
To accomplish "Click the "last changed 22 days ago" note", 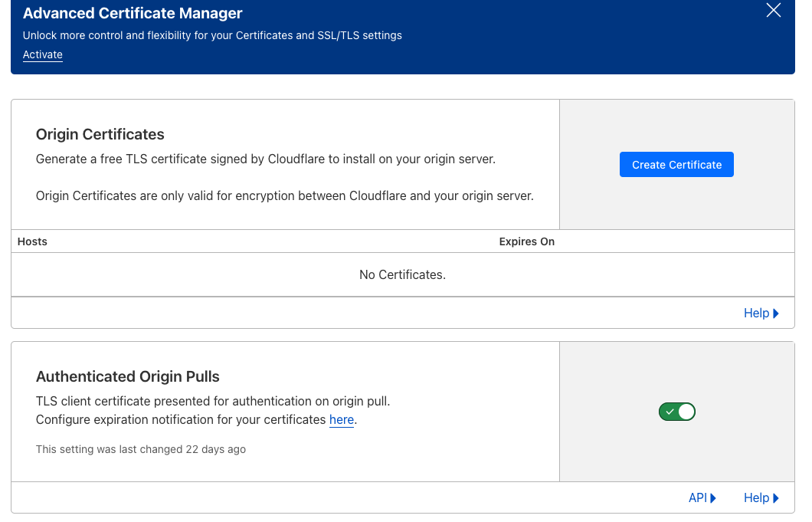I will pyautogui.click(x=141, y=449).
